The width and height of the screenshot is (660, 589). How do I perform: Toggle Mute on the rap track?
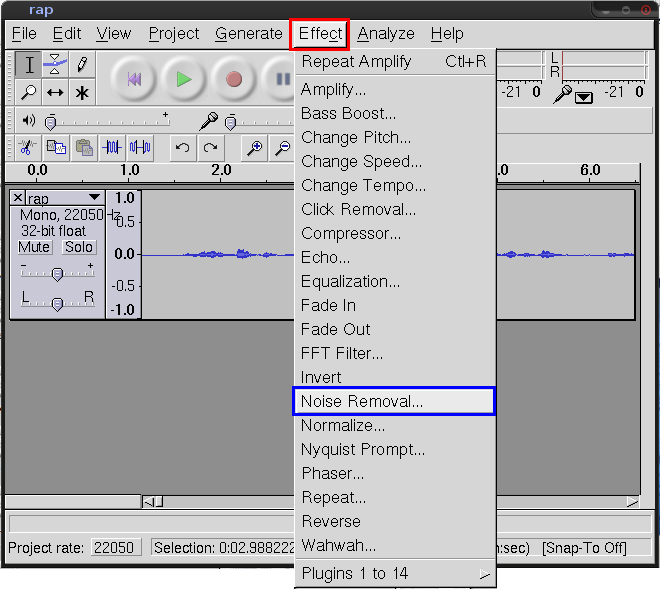(x=35, y=247)
